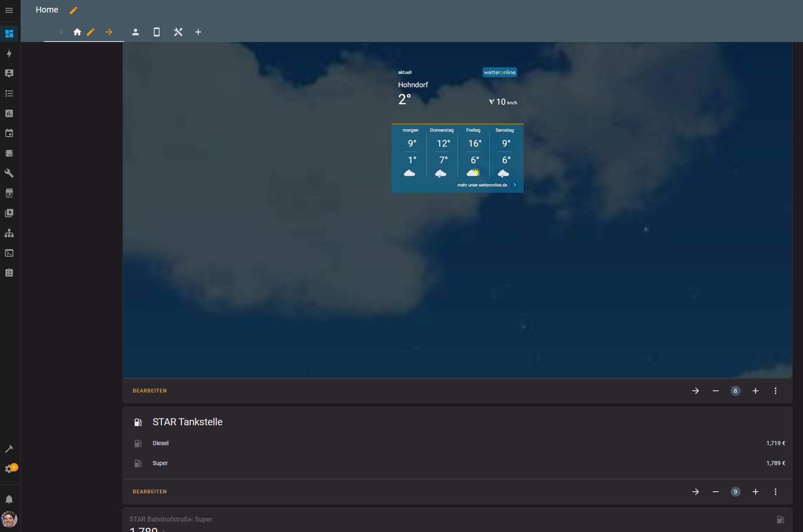Screen dimensions: 803x532
Task: Open Settings gear with notification badge
Action: point(9,469)
